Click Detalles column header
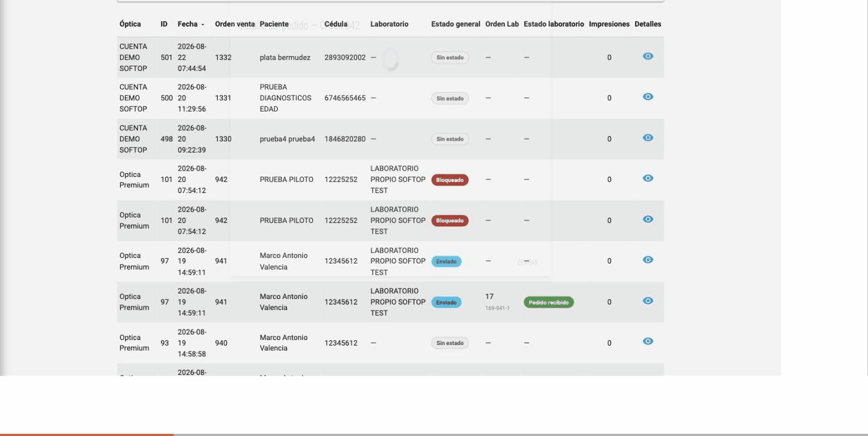Viewport: 868px width, 436px height. coord(648,24)
